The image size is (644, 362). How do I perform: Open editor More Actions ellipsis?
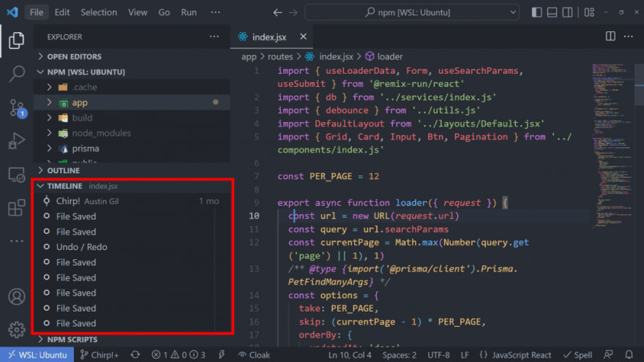(629, 37)
